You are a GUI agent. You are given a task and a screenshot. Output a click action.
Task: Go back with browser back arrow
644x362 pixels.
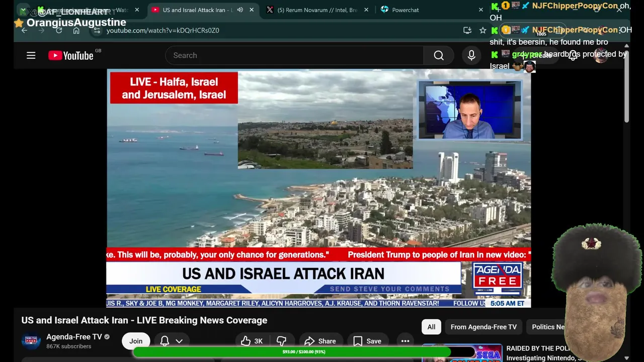[24, 30]
